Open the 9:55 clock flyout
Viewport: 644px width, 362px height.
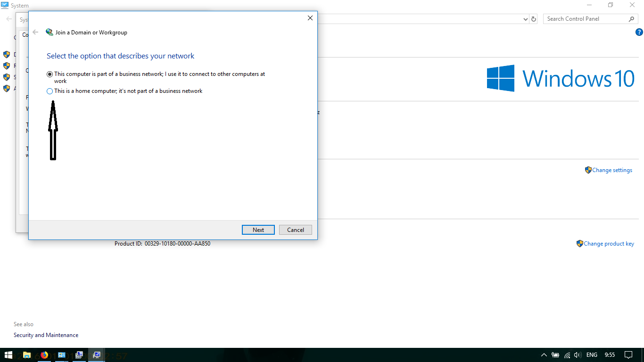(610, 355)
